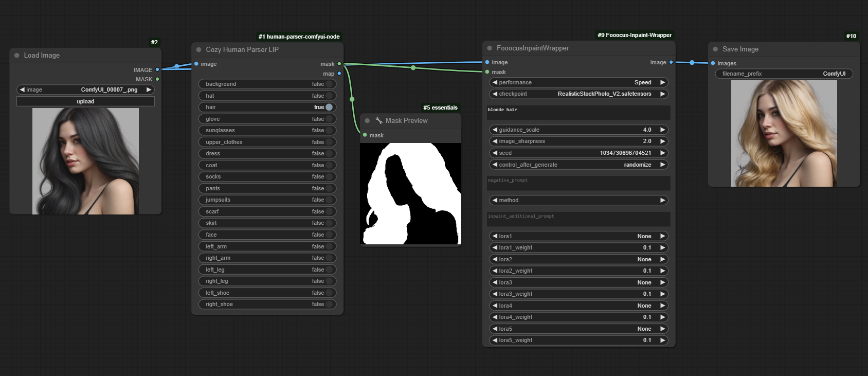
Task: Click the Cozy Human Parser LIP title
Action: click(242, 49)
